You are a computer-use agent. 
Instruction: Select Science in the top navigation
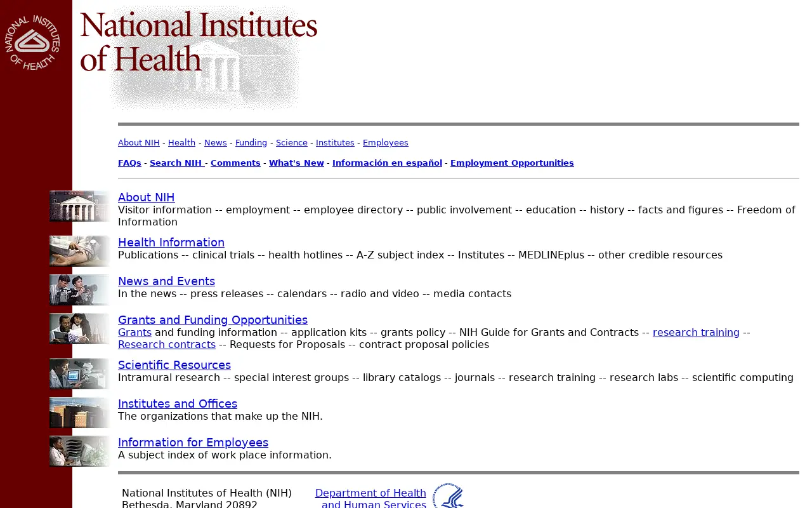(292, 143)
